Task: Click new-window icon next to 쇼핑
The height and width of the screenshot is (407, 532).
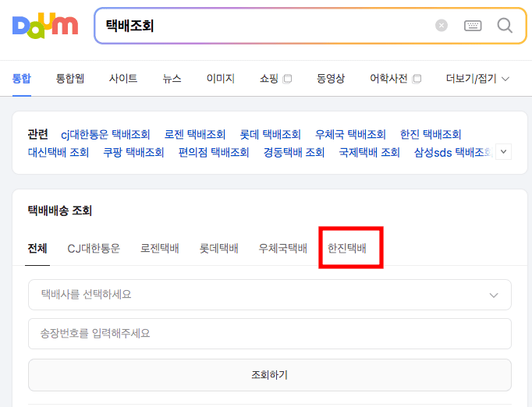Action: 287,79
